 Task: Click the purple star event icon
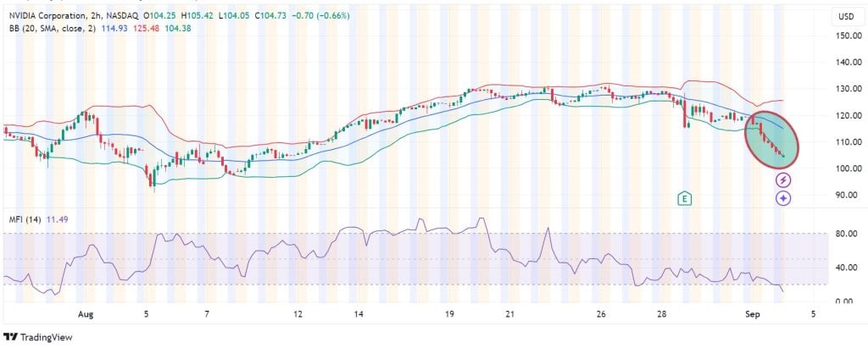[783, 198]
